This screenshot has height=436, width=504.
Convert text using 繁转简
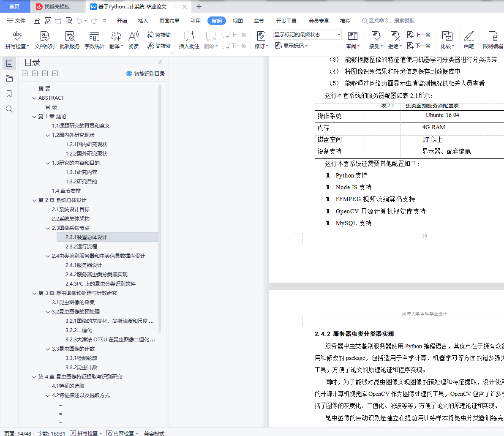159,35
